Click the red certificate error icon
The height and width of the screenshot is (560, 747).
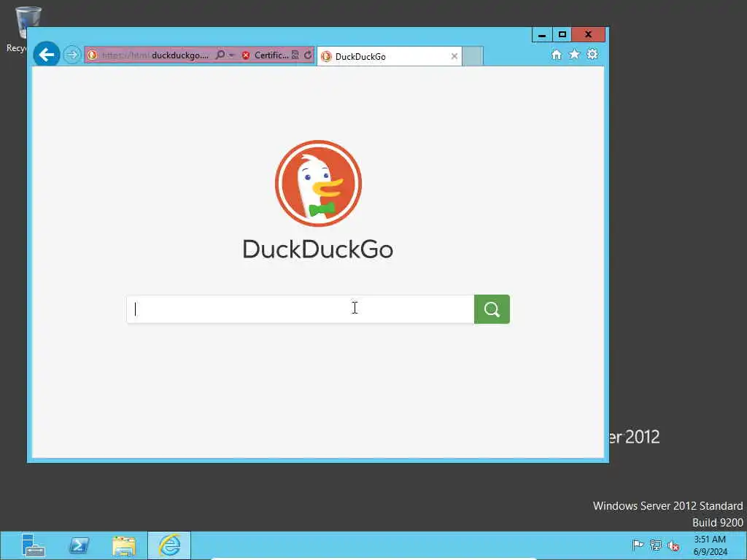[x=246, y=55]
